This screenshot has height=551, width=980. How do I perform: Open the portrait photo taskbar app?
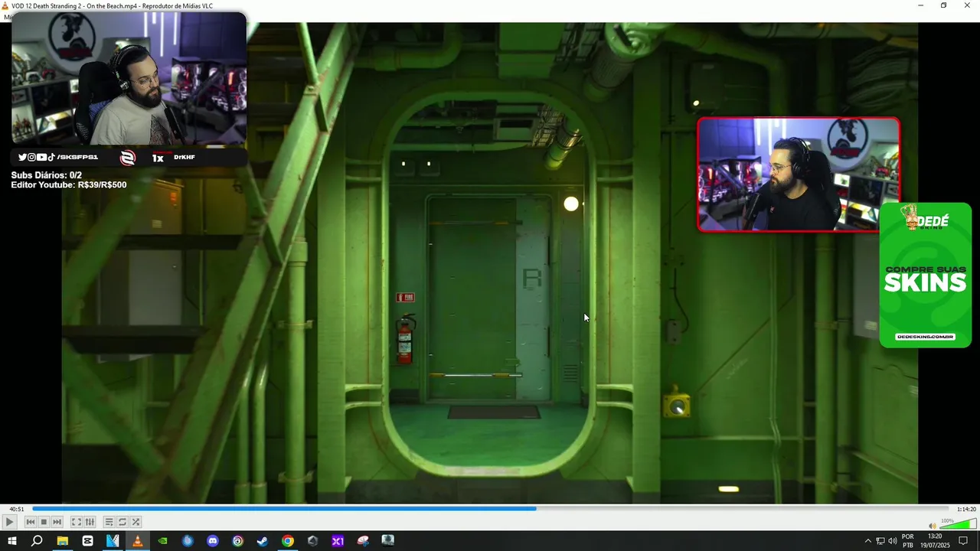(x=387, y=541)
